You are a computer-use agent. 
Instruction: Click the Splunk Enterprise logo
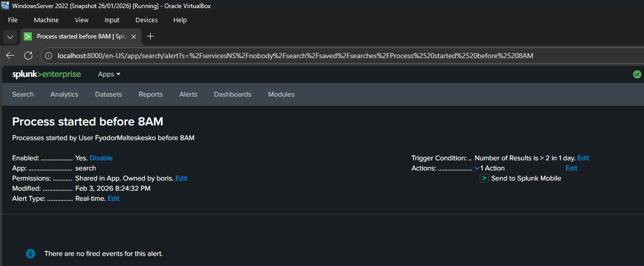(x=47, y=74)
